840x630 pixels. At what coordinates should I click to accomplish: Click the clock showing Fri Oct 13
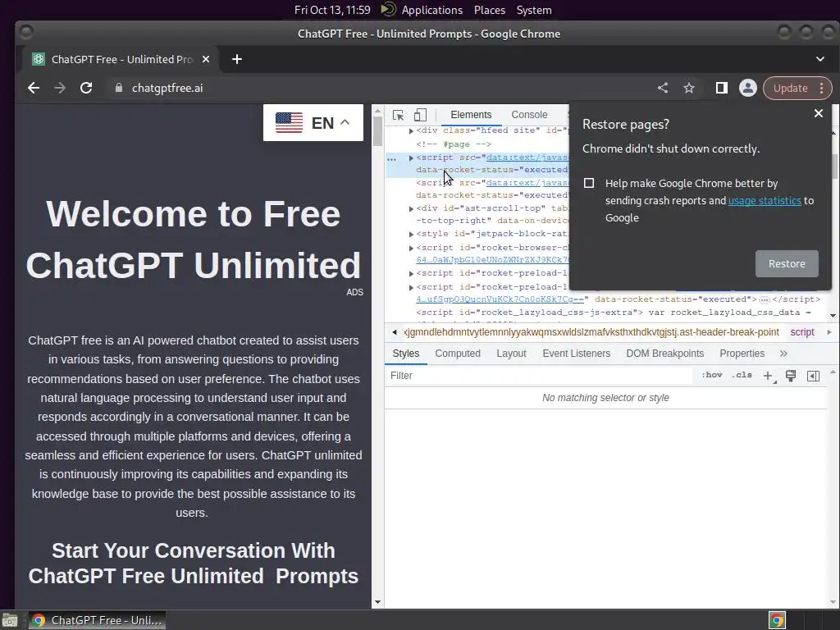click(x=332, y=10)
